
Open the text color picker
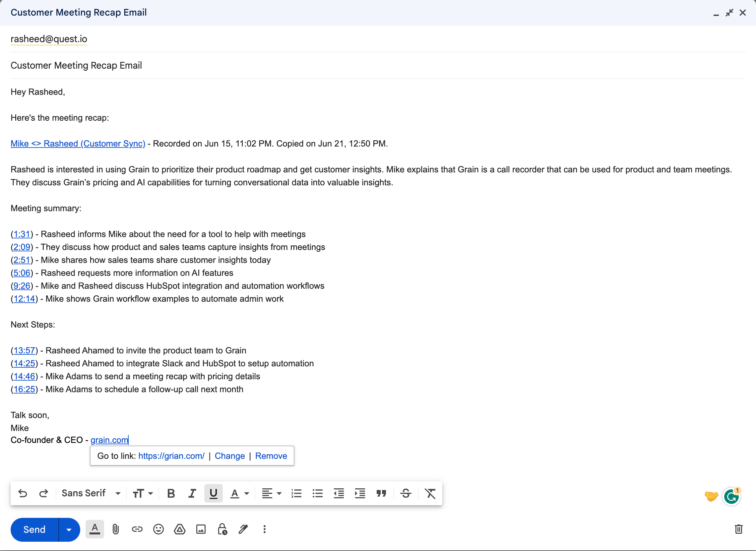[x=240, y=493]
